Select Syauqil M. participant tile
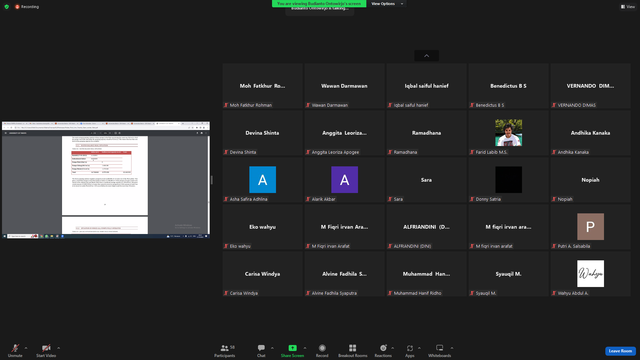640x360 pixels. [508, 273]
